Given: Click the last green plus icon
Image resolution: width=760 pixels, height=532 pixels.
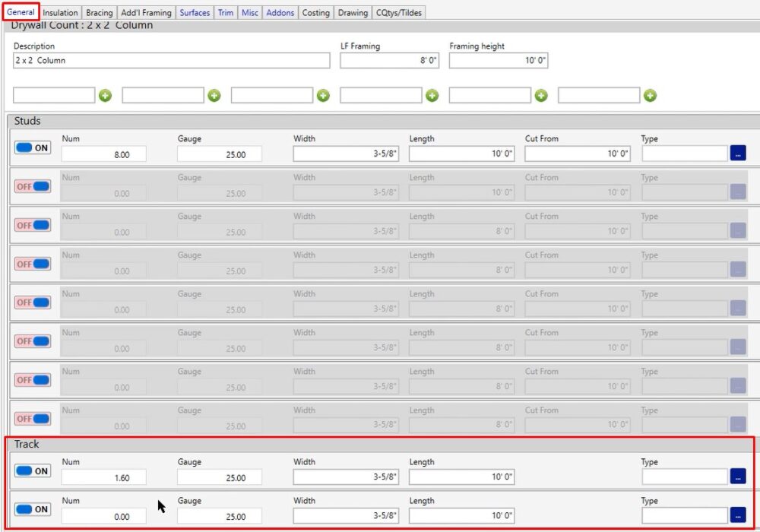Looking at the screenshot, I should tap(650, 96).
